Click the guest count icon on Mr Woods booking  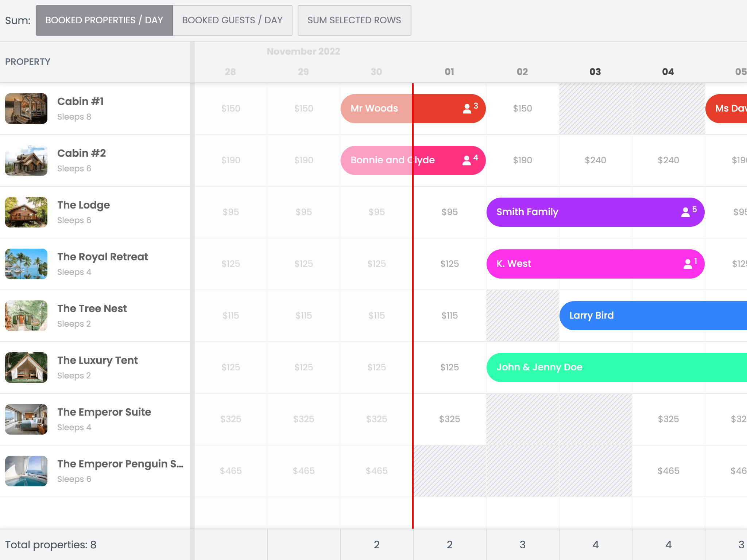467,108
